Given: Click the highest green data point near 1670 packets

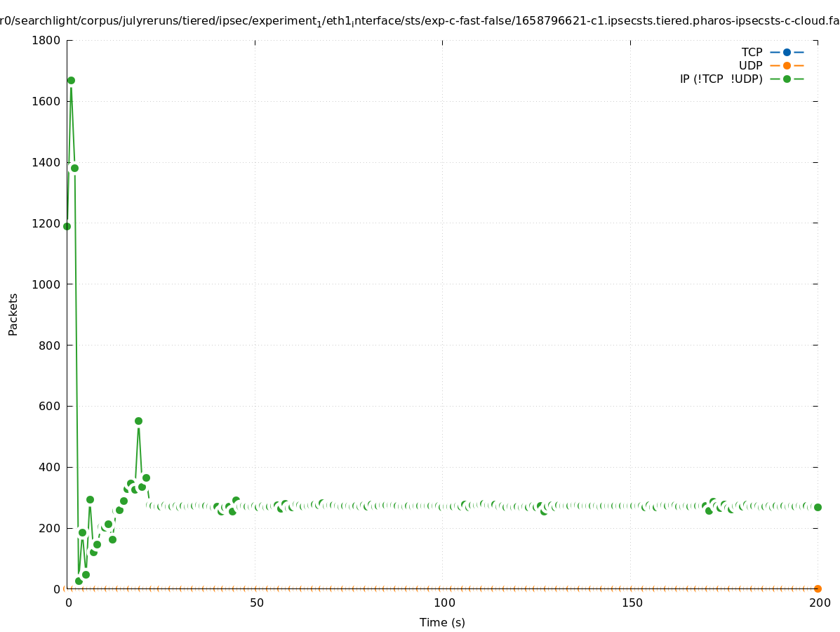Looking at the screenshot, I should (71, 81).
